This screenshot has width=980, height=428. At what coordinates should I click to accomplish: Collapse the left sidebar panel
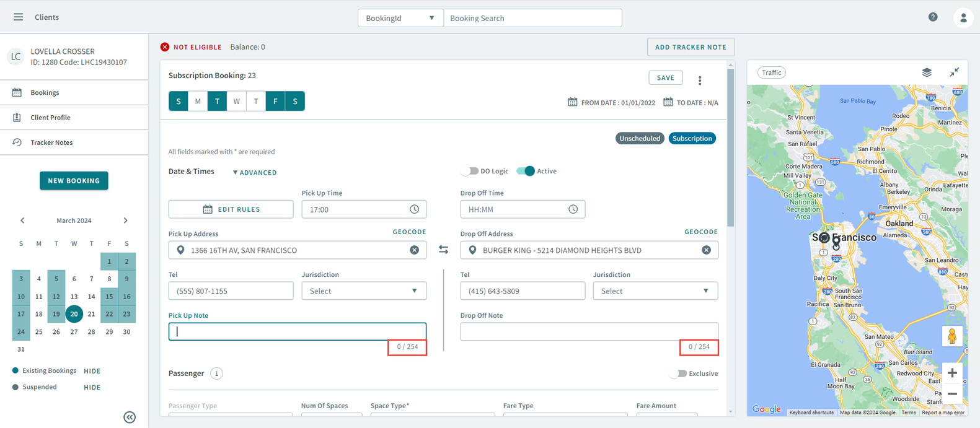pyautogui.click(x=129, y=417)
